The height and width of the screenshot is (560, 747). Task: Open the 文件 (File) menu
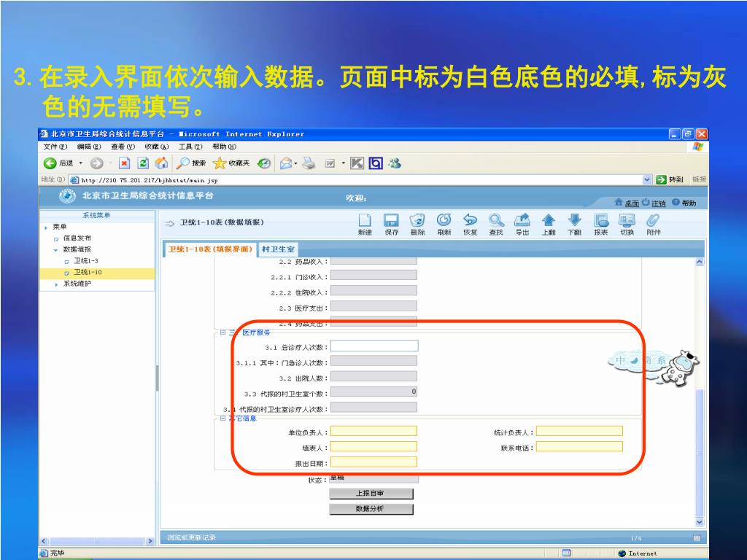pos(55,147)
